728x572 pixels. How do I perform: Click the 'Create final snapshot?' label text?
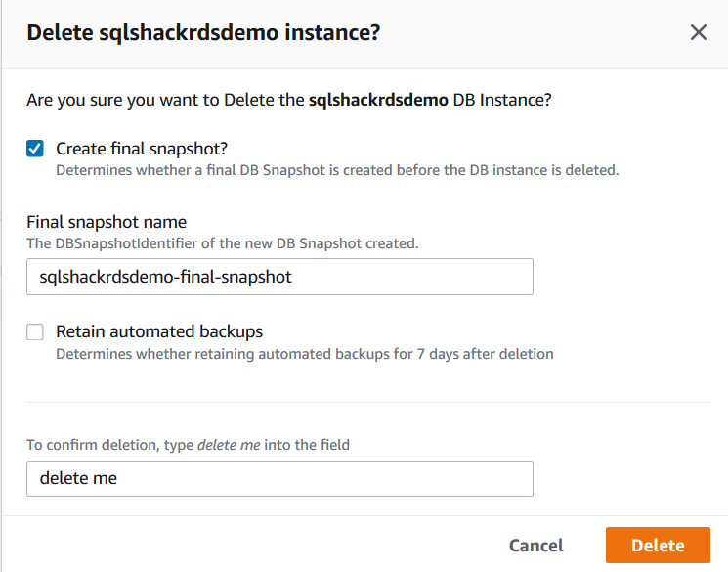coord(142,149)
